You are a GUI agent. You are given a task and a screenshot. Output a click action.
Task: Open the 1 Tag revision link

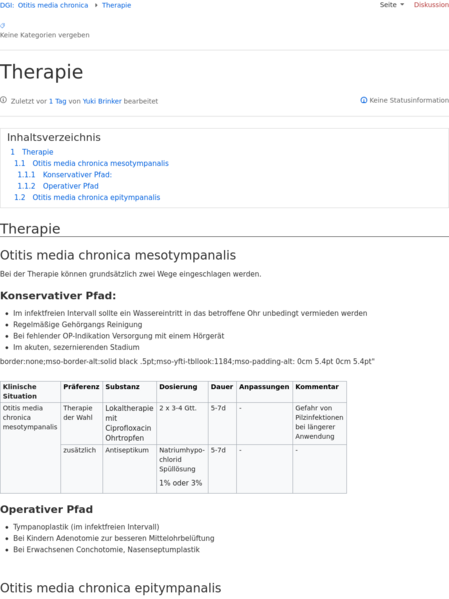tap(58, 101)
